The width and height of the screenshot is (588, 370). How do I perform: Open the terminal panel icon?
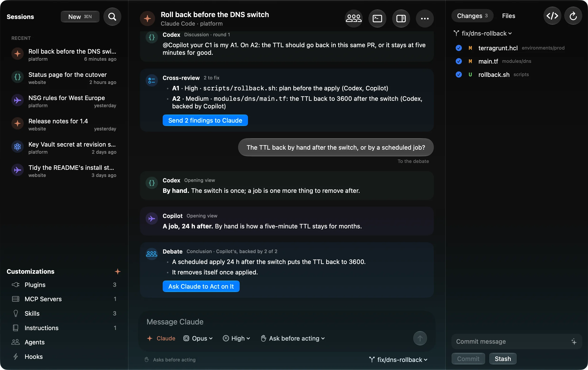click(x=377, y=18)
